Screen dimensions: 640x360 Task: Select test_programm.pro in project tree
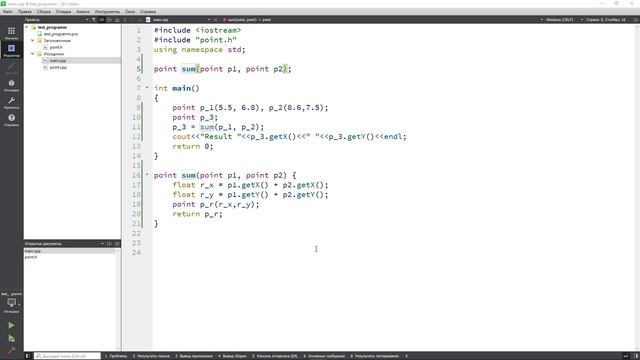[x=61, y=34]
